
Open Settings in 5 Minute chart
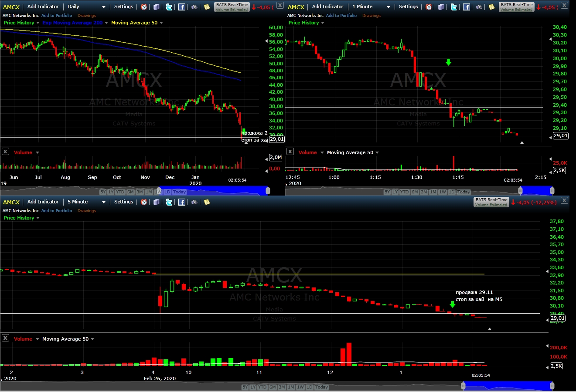tap(124, 202)
